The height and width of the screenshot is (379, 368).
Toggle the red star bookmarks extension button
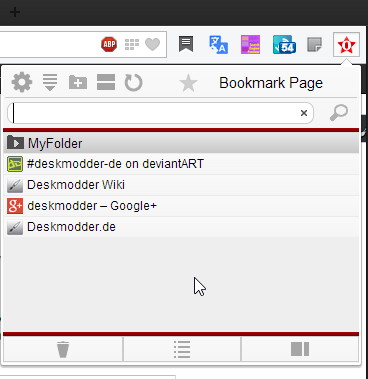[x=346, y=45]
